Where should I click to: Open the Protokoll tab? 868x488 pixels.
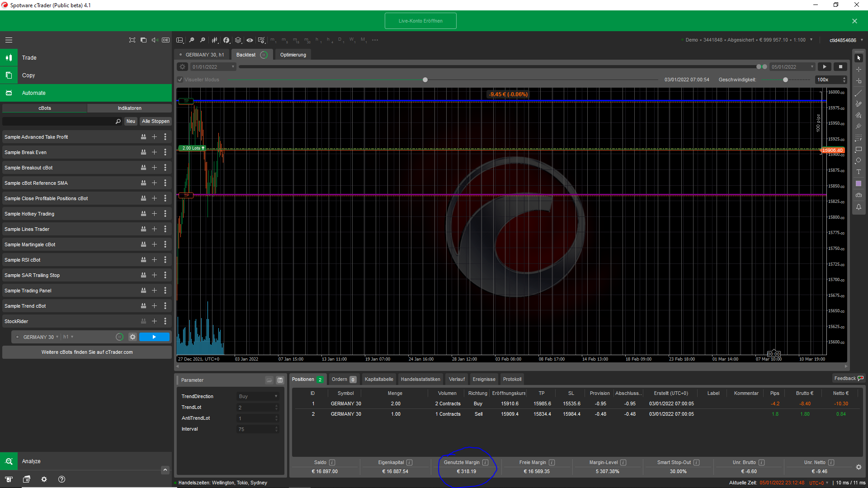point(512,380)
